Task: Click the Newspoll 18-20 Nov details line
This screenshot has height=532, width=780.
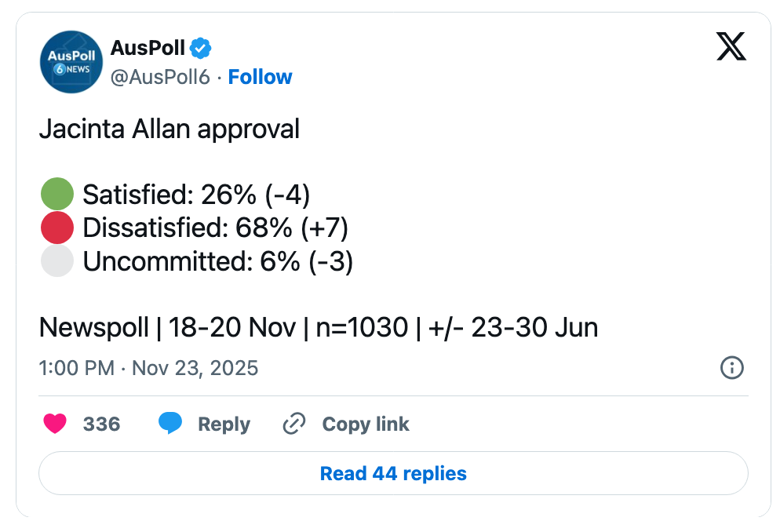Action: pos(319,327)
